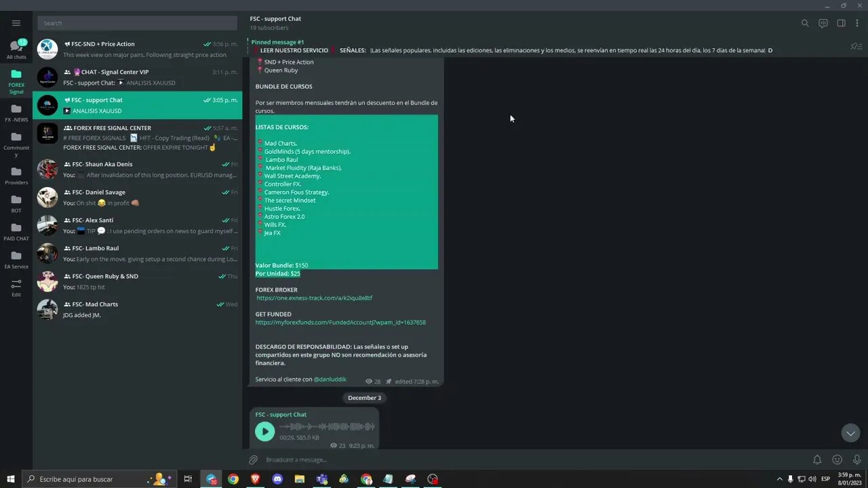Click the attach file paperclip
The height and width of the screenshot is (488, 868).
pos(253,460)
